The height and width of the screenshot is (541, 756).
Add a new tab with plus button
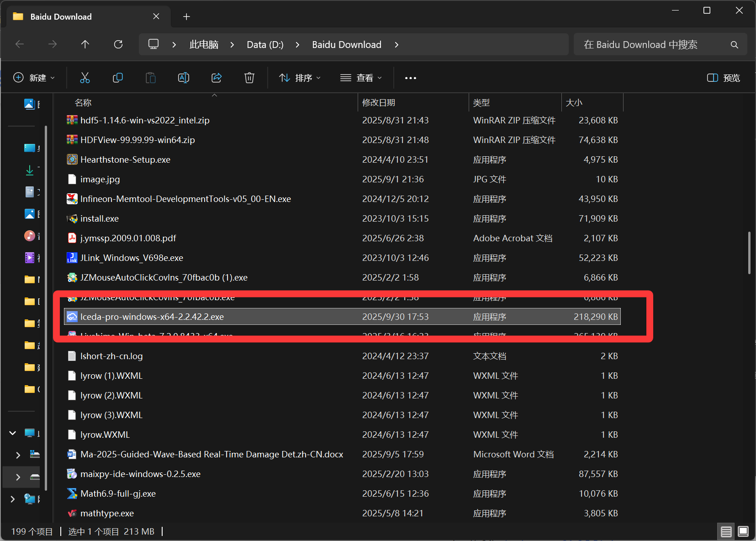click(x=186, y=17)
